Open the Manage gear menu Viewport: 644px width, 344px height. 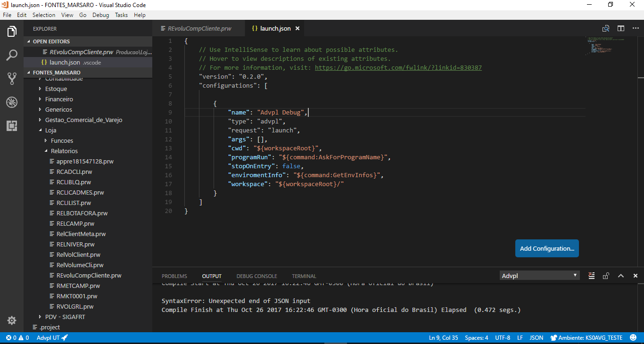point(12,320)
